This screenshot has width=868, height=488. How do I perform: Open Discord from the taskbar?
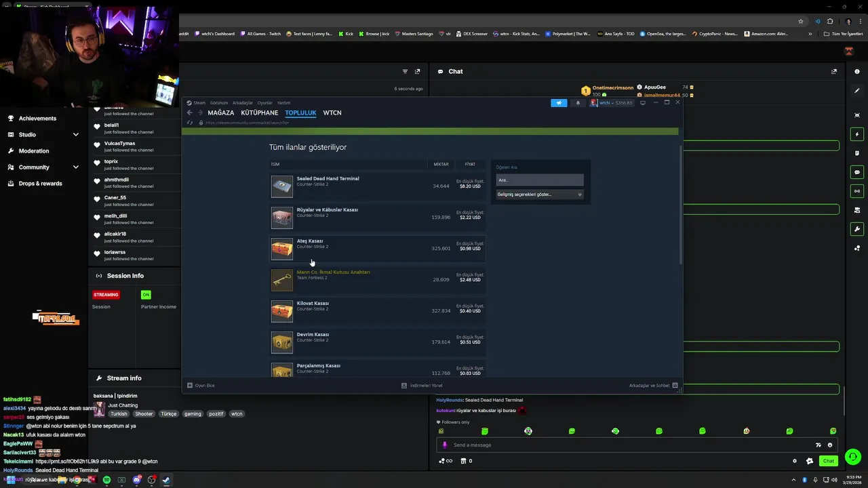pos(137,480)
